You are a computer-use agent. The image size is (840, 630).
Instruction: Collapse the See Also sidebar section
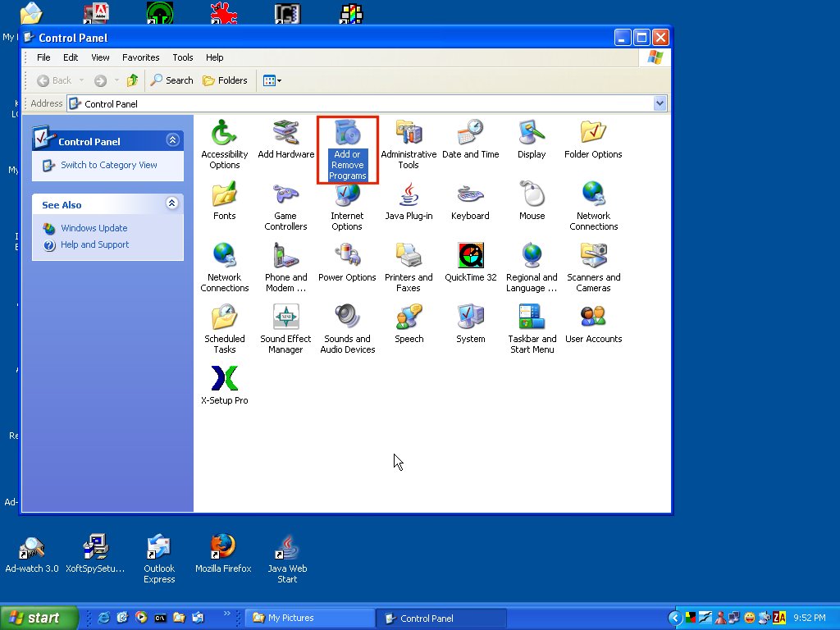point(172,203)
